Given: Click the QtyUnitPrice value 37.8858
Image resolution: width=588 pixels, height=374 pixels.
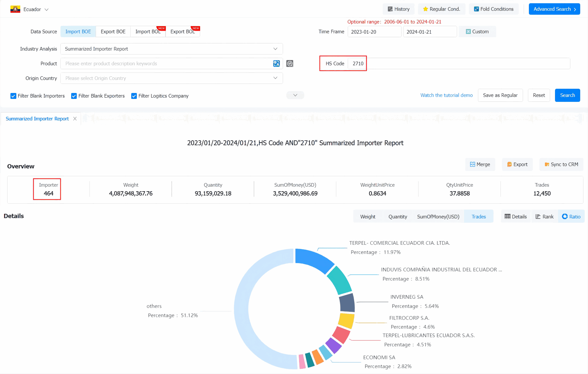Looking at the screenshot, I should pos(459,194).
